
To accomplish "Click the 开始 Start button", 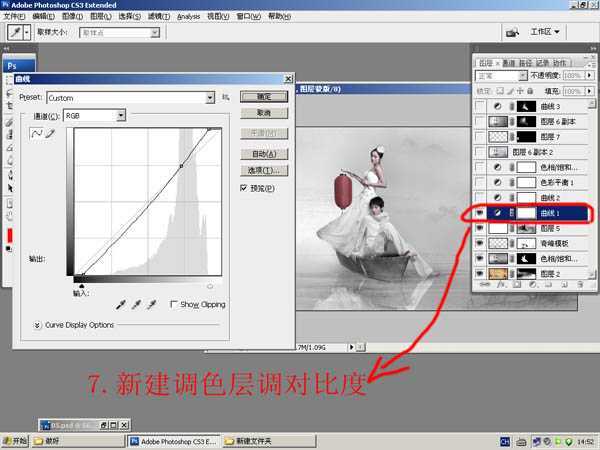I will tap(15, 441).
